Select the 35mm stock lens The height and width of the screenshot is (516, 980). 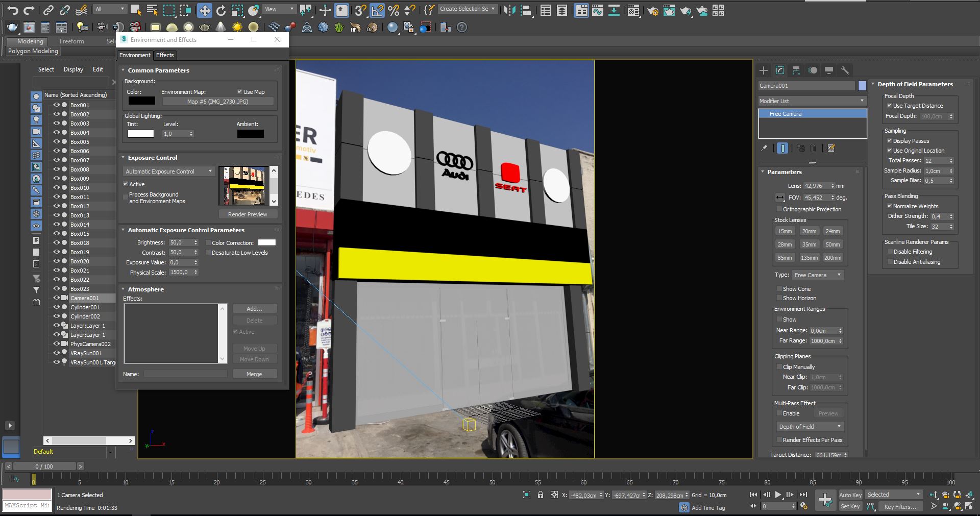tap(810, 244)
